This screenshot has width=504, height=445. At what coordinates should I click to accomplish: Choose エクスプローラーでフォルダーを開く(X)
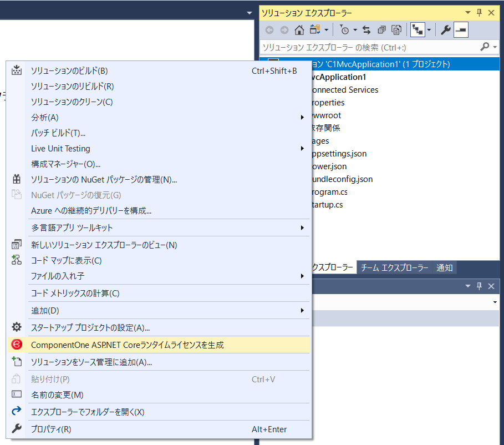(x=159, y=412)
